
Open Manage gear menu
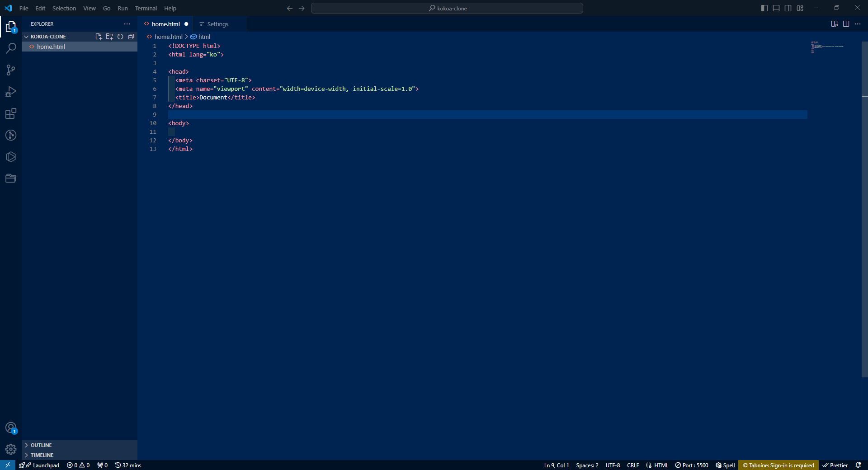tap(11, 449)
